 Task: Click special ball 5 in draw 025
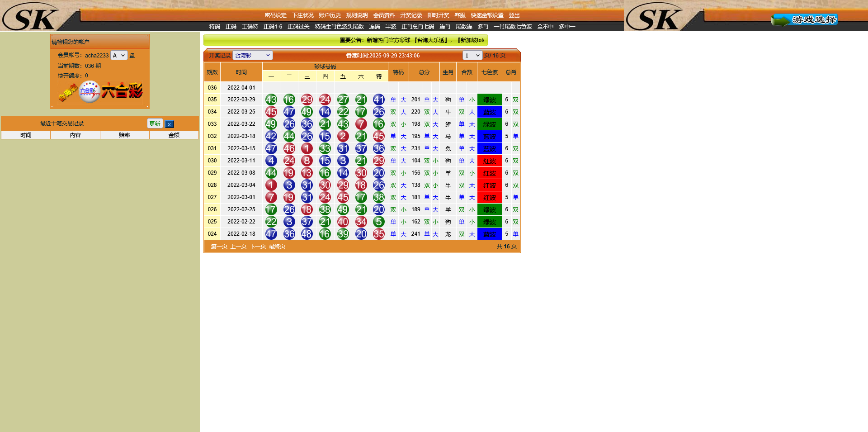pyautogui.click(x=379, y=222)
